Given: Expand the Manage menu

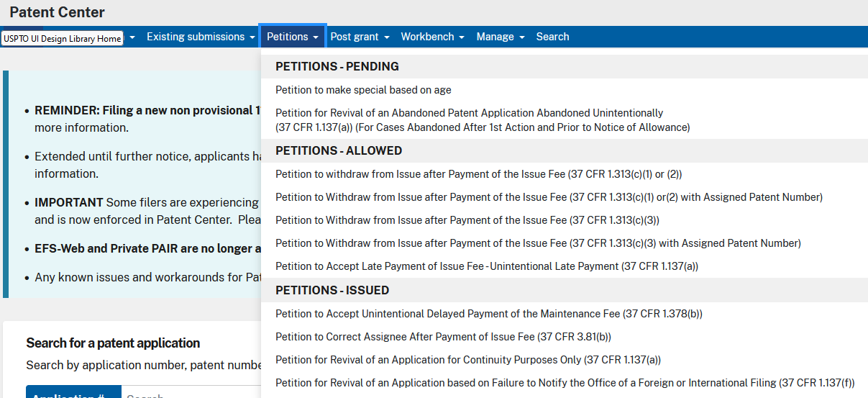Looking at the screenshot, I should point(501,37).
